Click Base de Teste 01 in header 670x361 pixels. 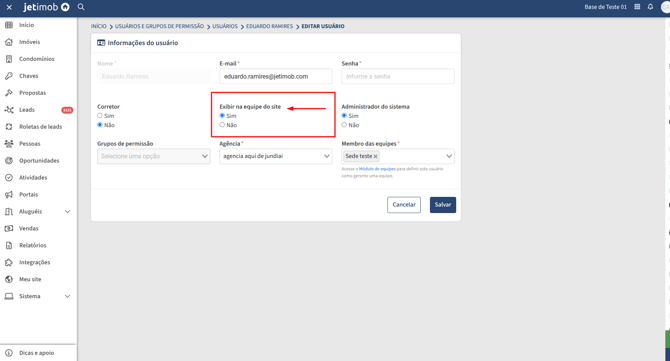point(605,7)
